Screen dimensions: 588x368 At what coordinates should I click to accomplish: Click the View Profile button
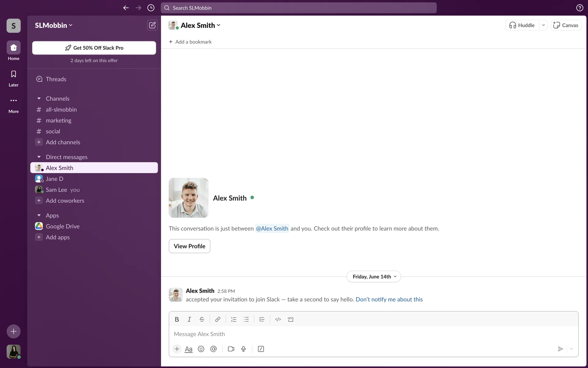[x=189, y=246]
